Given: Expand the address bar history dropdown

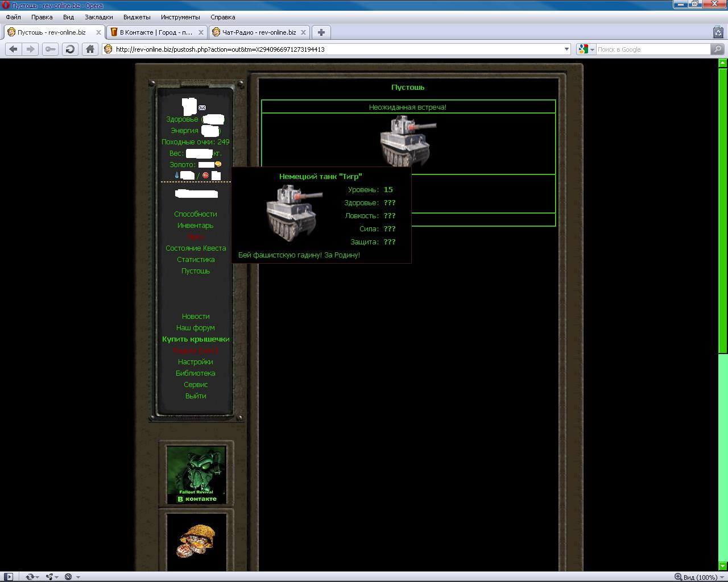Looking at the screenshot, I should pos(566,49).
